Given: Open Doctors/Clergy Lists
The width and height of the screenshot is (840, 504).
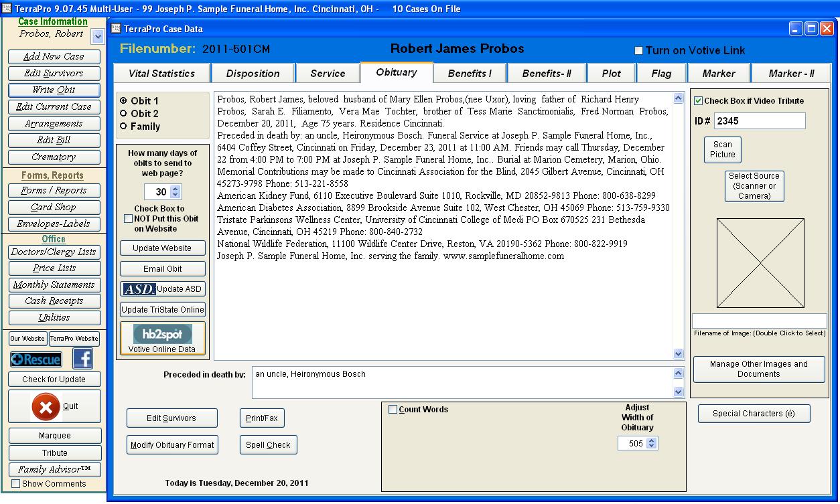Looking at the screenshot, I should (54, 252).
